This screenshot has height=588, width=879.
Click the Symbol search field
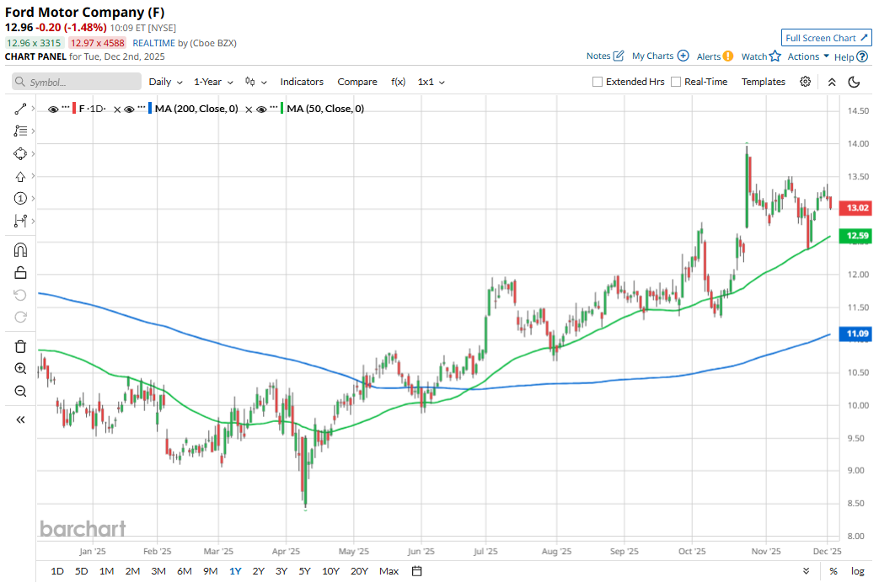pyautogui.click(x=77, y=82)
